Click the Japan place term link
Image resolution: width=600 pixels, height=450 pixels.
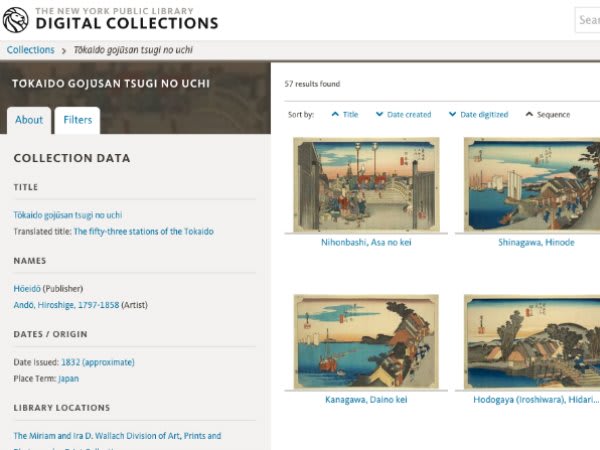coord(68,378)
